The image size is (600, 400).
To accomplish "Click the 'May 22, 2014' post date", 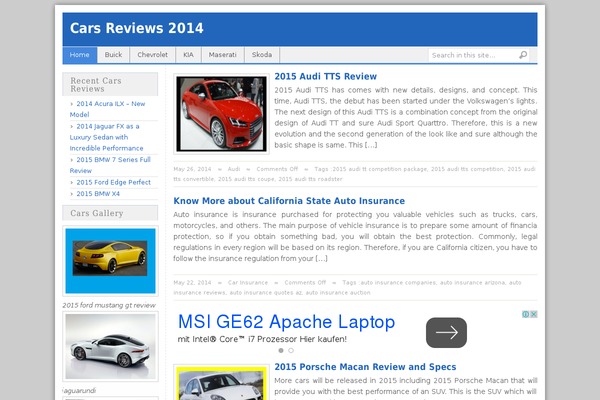I will point(192,282).
